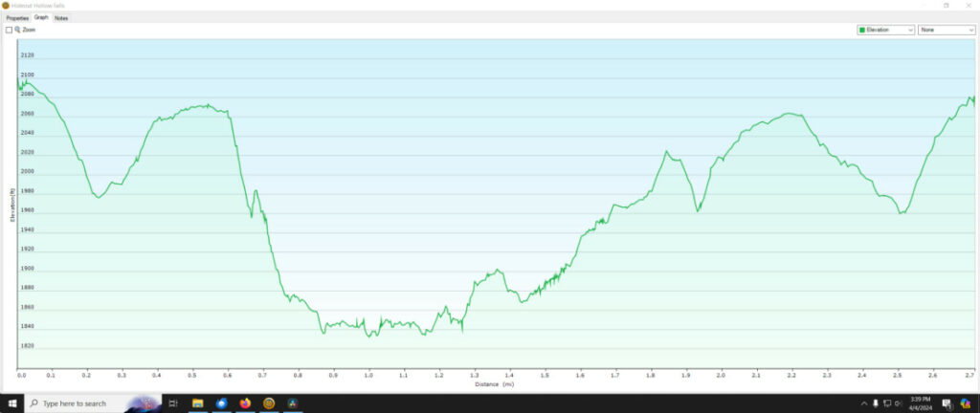
Task: Restore the window with the title bar button
Action: 946,5
